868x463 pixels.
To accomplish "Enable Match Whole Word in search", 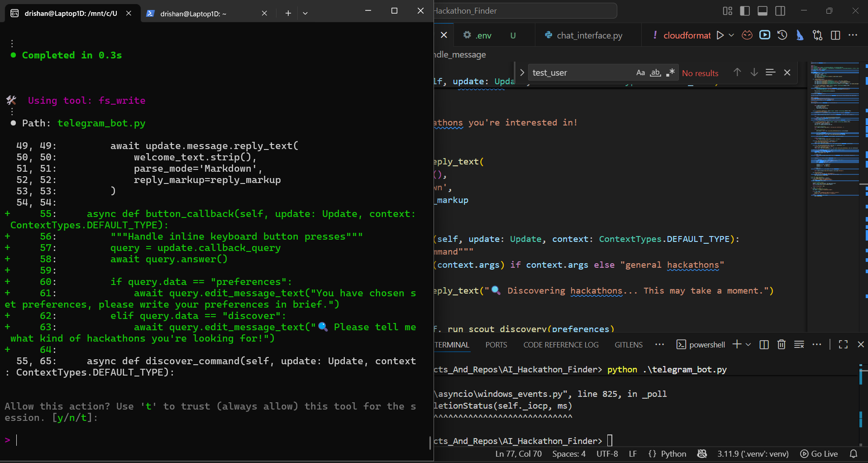I will click(x=655, y=72).
